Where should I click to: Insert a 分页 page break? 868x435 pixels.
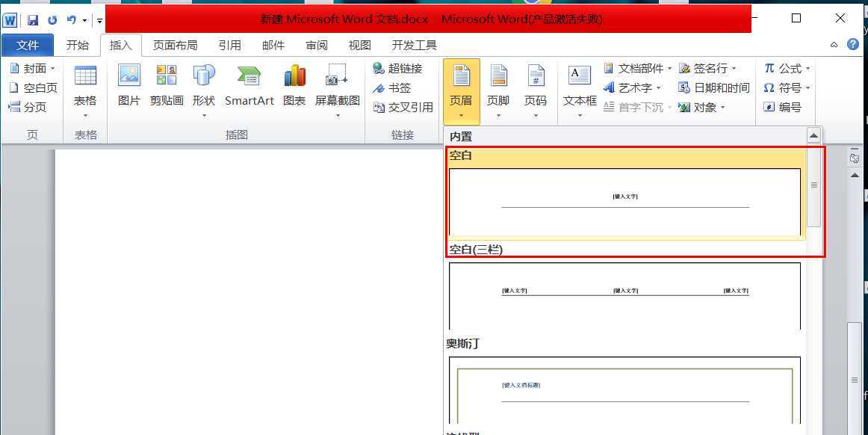tap(28, 107)
